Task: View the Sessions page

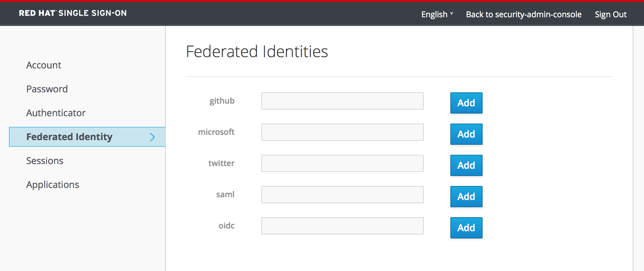Action: click(x=45, y=161)
